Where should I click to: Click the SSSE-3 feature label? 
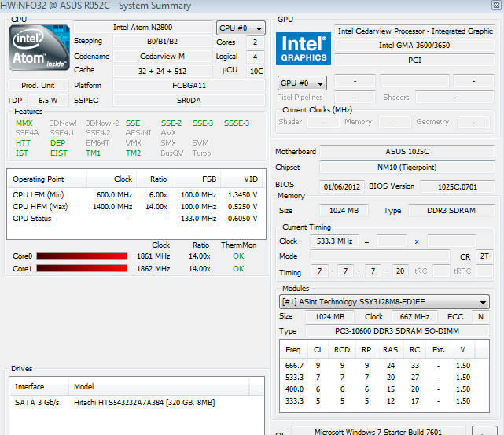237,123
